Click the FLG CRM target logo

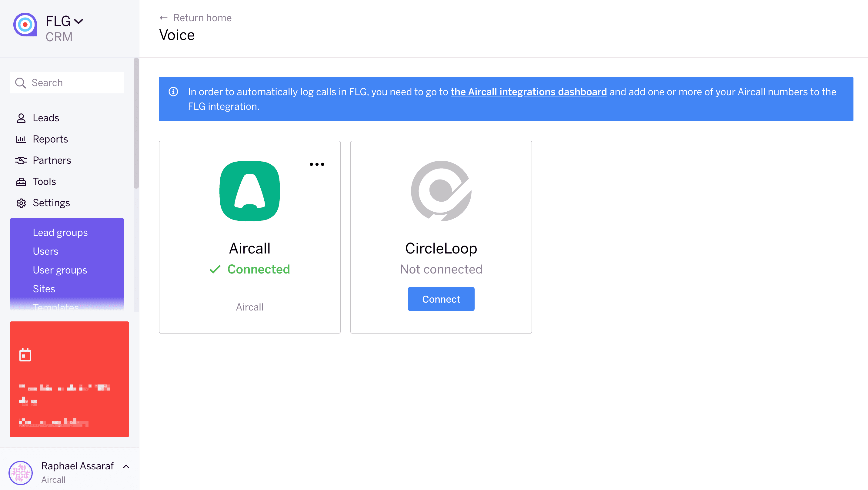point(25,25)
